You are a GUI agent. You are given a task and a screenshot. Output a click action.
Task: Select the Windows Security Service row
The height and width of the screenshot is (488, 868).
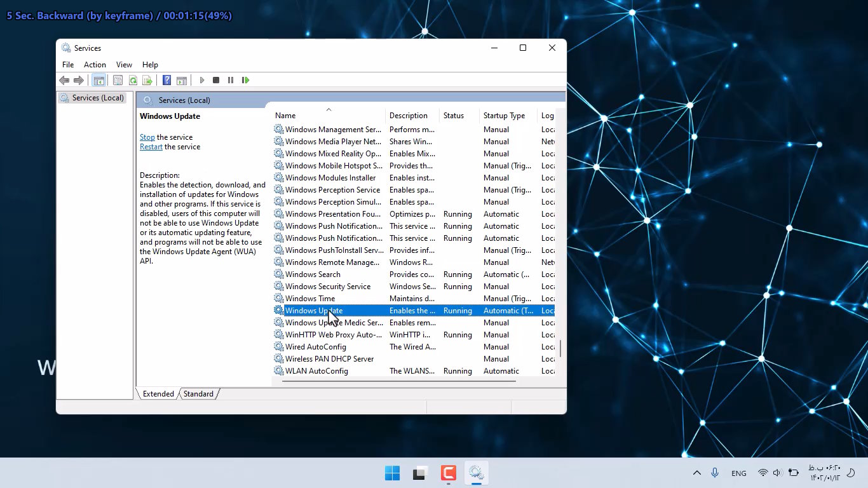pyautogui.click(x=414, y=287)
